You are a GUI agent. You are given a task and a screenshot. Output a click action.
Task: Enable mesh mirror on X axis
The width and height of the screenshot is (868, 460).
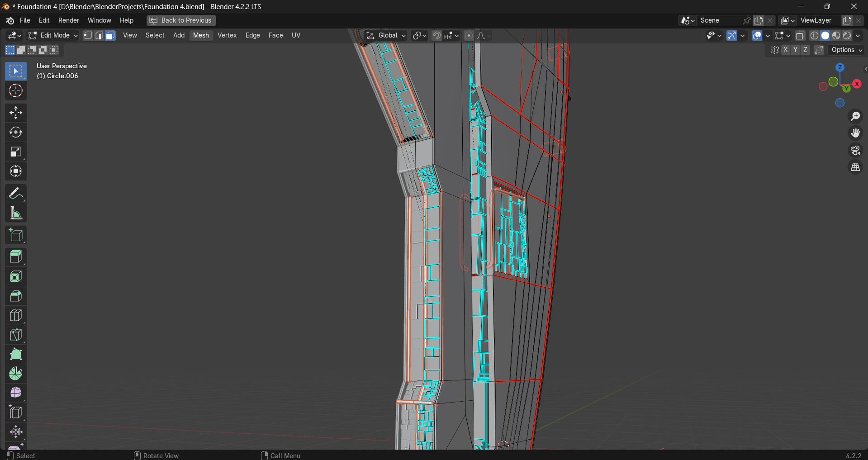pyautogui.click(x=786, y=50)
